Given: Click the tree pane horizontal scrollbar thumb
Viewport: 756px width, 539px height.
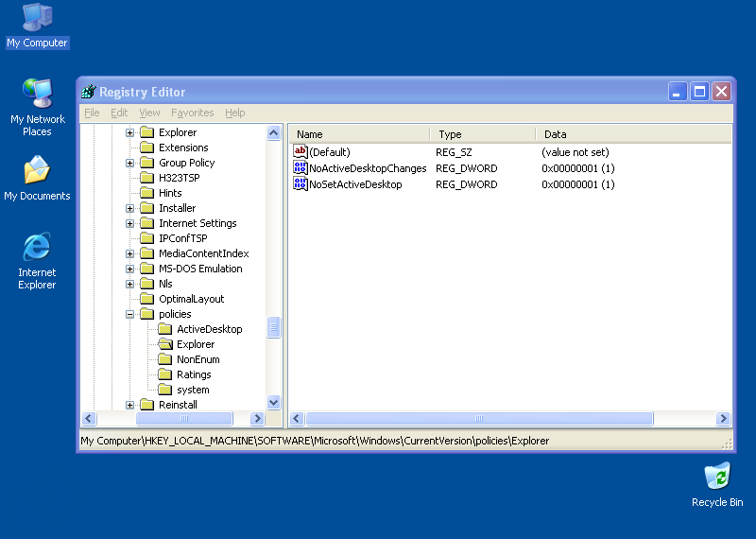Looking at the screenshot, I should point(184,418).
